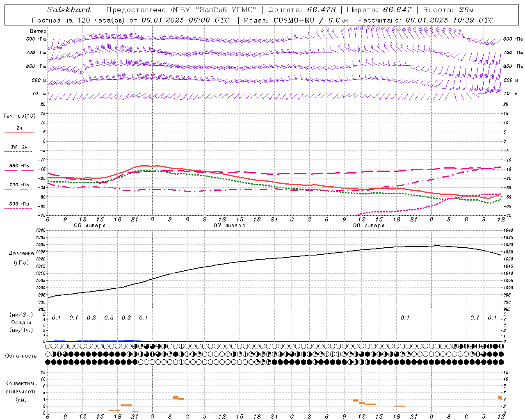Select the 'Конвективн.' convective label
This screenshot has height=420, width=525.
pyautogui.click(x=21, y=383)
